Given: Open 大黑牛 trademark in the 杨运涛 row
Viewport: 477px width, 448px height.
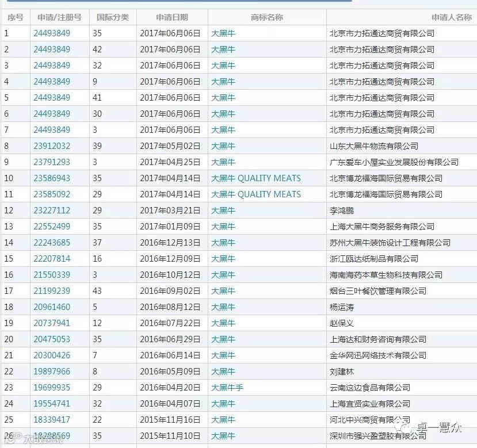Looking at the screenshot, I should (223, 307).
